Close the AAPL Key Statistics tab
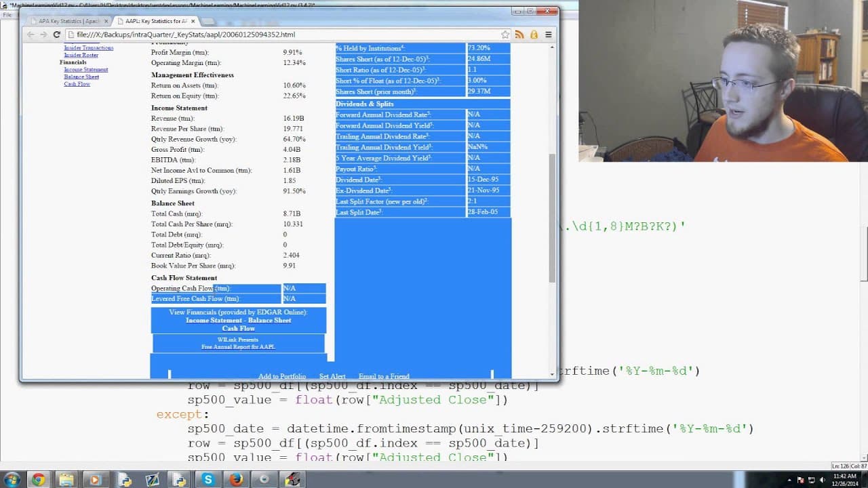Viewport: 868px width, 488px height. (193, 21)
